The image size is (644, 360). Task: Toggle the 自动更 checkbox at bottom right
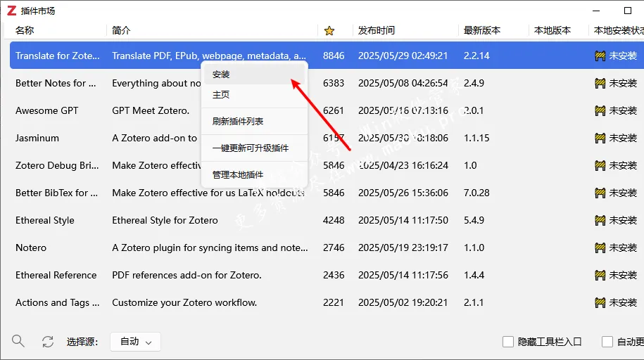click(607, 342)
